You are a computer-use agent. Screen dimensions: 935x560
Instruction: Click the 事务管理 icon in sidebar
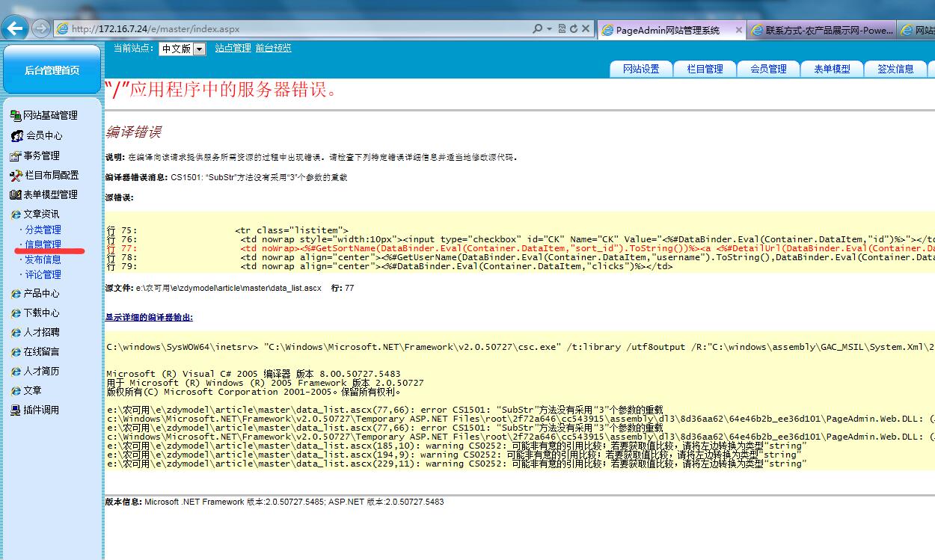click(x=15, y=156)
